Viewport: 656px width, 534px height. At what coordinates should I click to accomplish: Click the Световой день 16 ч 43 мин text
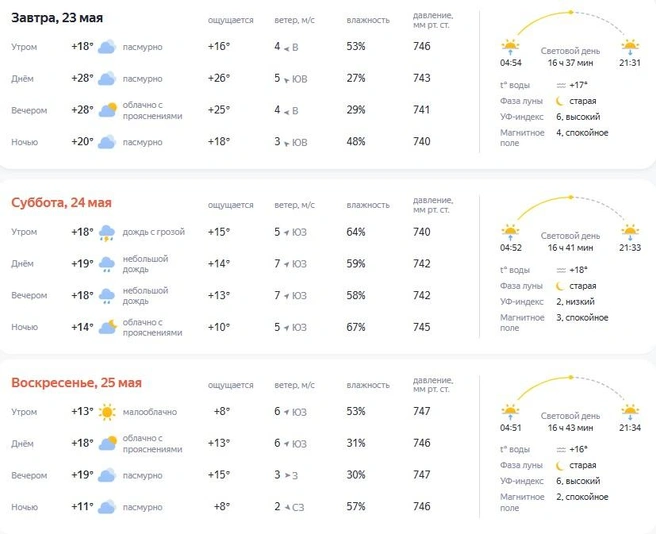tap(570, 422)
